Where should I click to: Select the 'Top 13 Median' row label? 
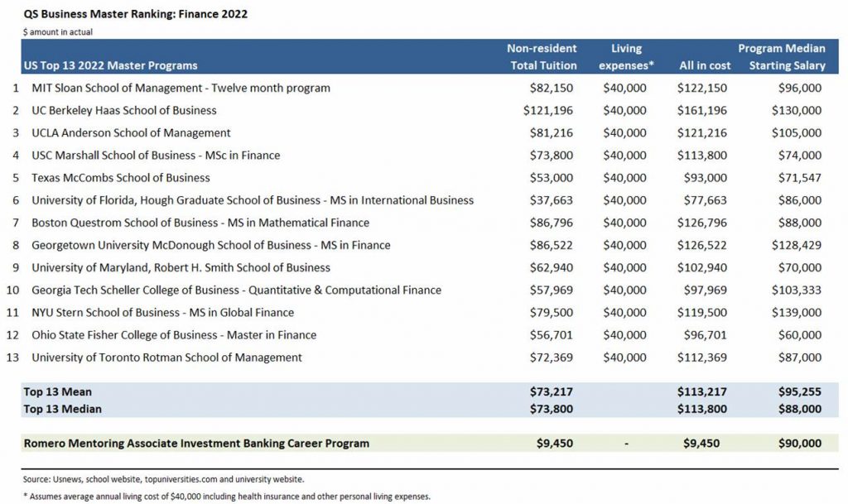click(62, 409)
